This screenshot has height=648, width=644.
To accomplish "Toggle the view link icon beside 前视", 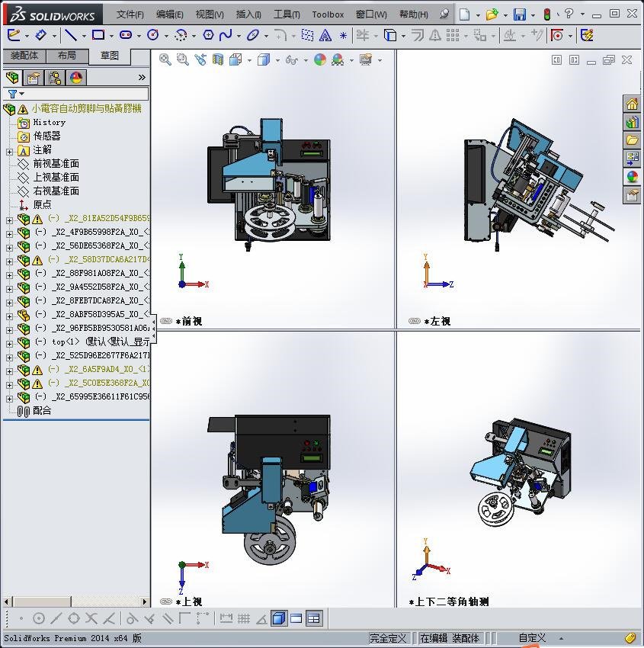I will coord(166,321).
